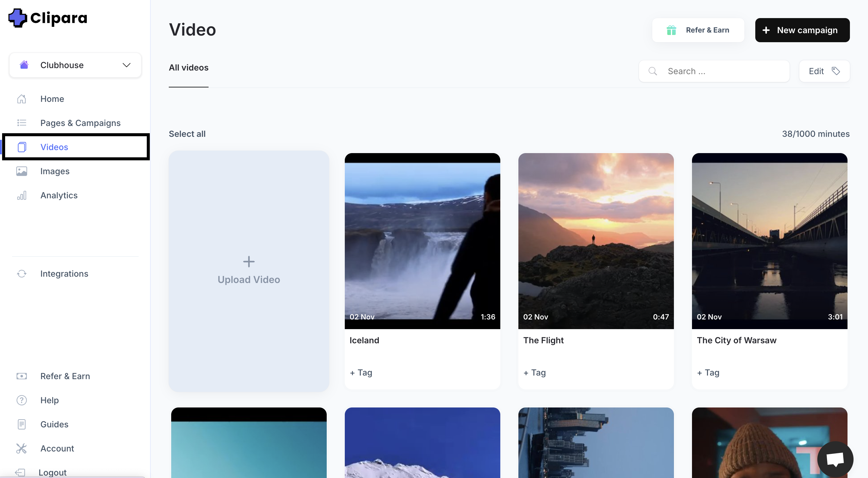The height and width of the screenshot is (478, 868).
Task: Click the 3:01 duration on Warsaw video
Action: 835,317
